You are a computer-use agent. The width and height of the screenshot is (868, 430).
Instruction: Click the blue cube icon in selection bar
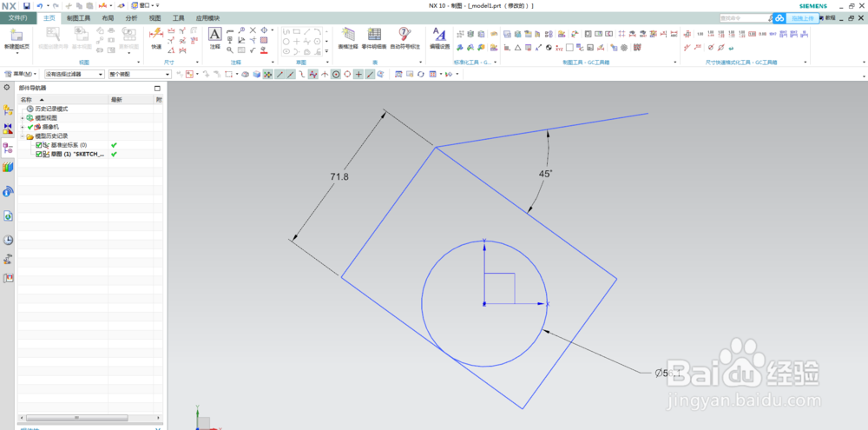[256, 74]
